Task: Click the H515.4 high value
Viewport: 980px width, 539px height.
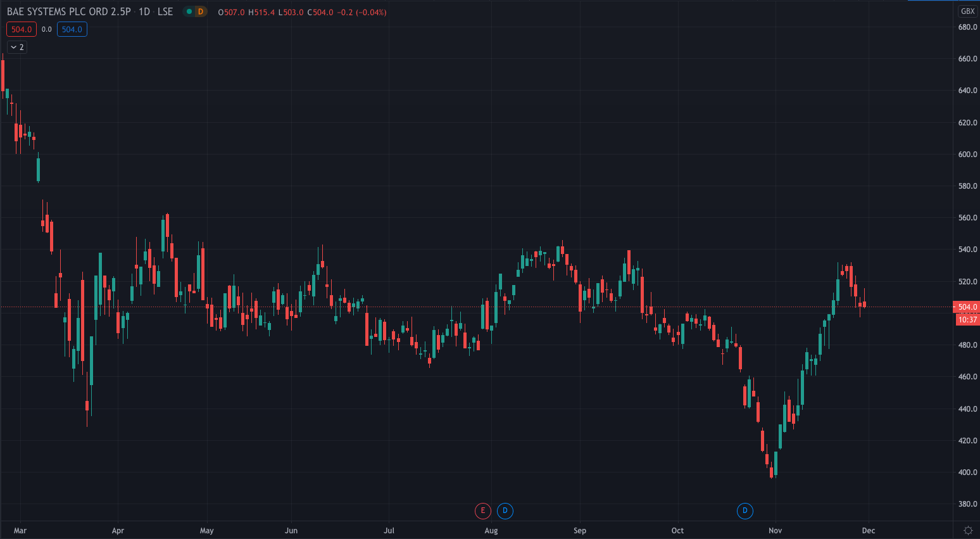Action: click(261, 12)
